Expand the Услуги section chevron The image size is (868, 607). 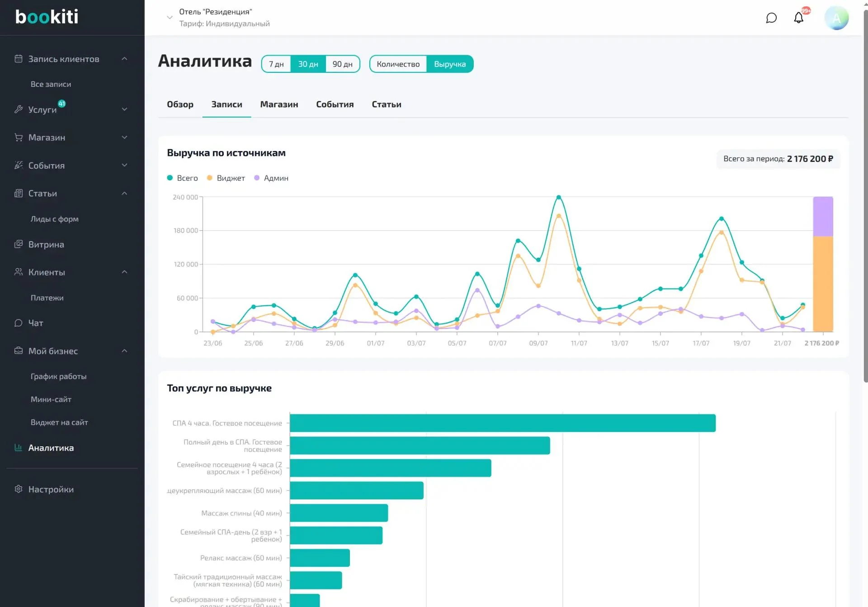point(124,109)
